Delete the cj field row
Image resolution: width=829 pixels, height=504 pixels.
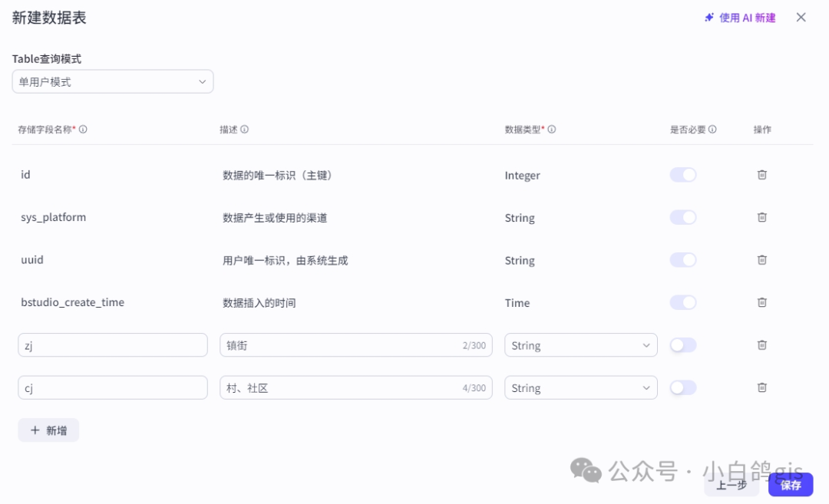[762, 387]
